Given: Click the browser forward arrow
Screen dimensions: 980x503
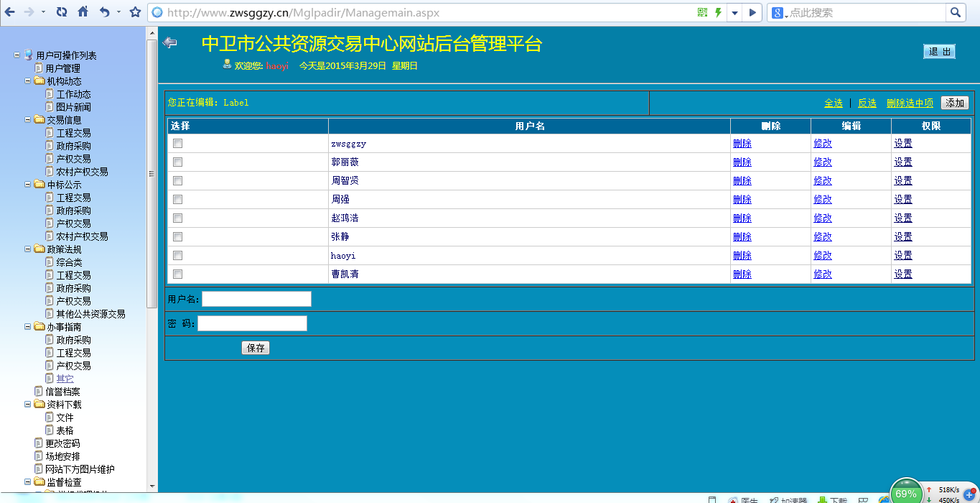Looking at the screenshot, I should click(x=29, y=12).
